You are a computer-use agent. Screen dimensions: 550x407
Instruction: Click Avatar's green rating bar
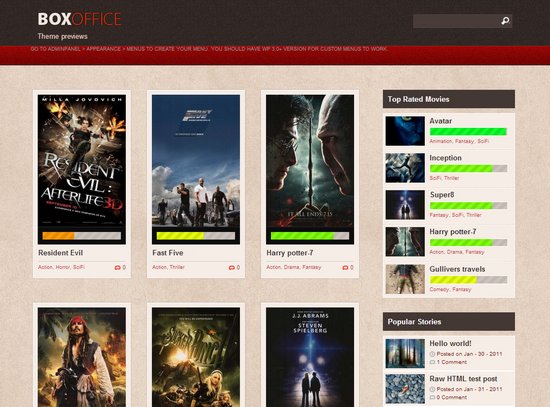468,132
